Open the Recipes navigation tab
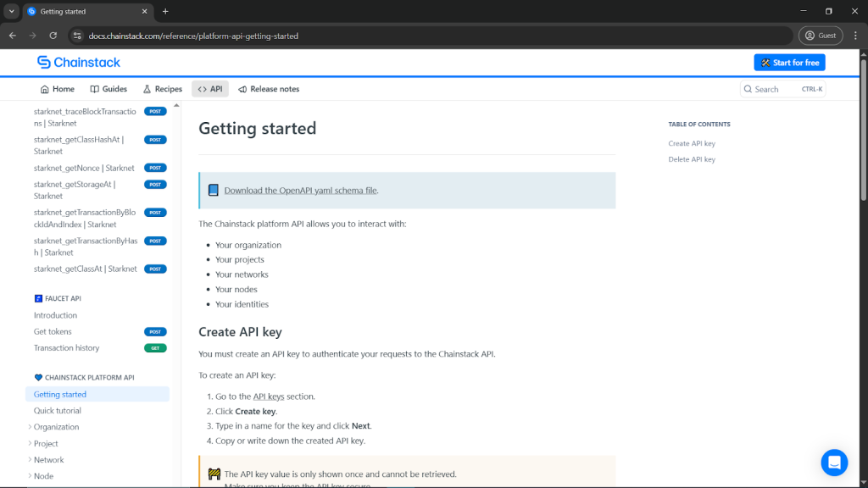868x488 pixels. pyautogui.click(x=162, y=89)
